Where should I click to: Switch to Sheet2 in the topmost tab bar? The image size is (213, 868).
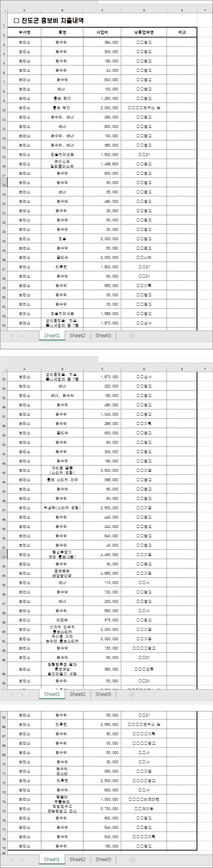pos(78,336)
